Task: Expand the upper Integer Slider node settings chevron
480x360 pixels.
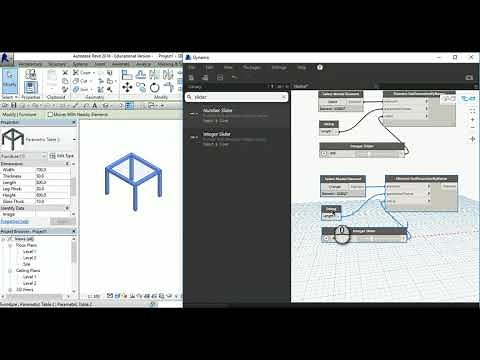Action: 324,154
